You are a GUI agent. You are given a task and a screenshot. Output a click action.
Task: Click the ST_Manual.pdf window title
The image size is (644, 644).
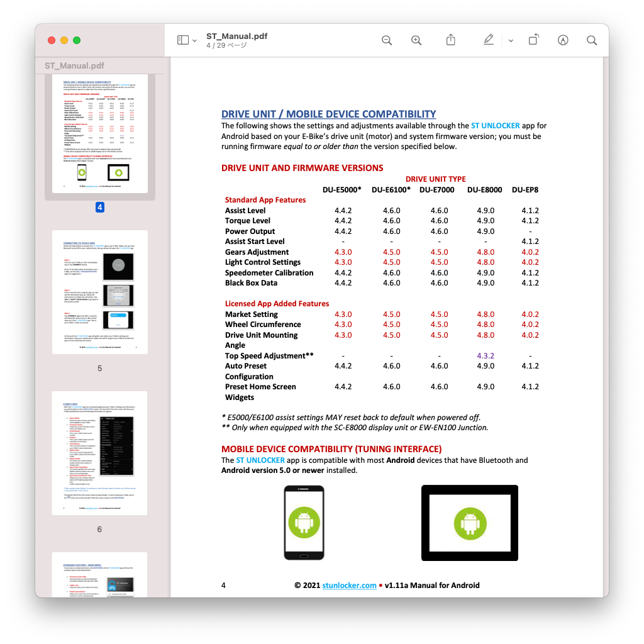(236, 36)
